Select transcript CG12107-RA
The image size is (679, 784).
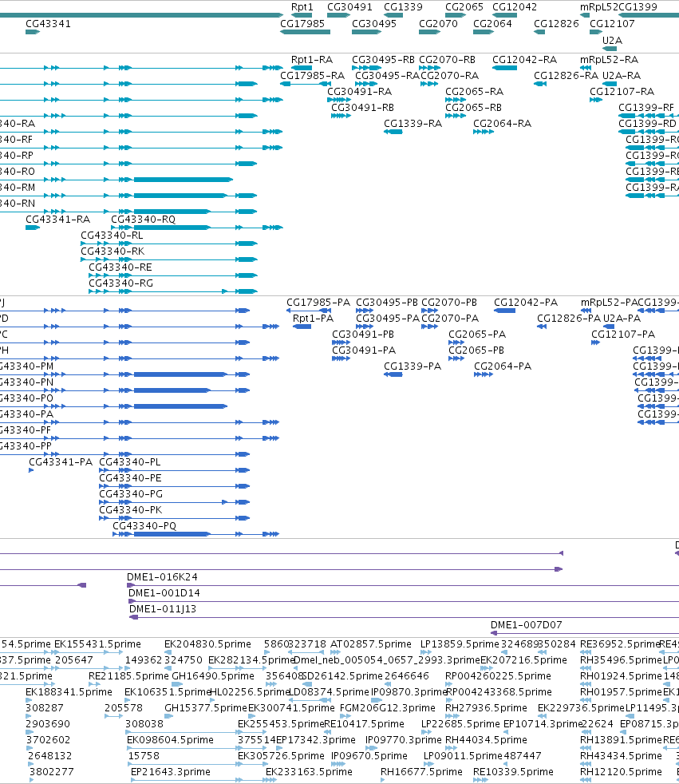pyautogui.click(x=622, y=92)
